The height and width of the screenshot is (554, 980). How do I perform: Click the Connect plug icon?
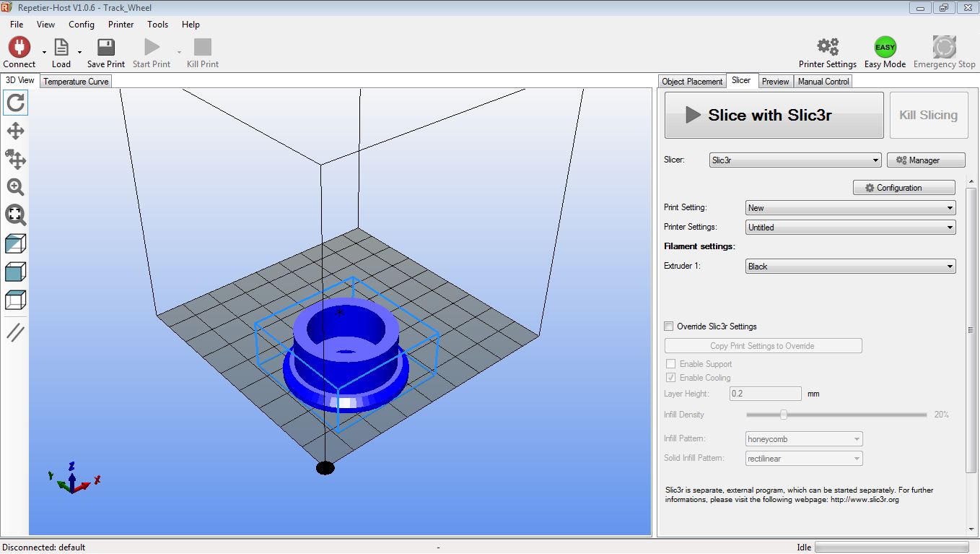pos(19,47)
